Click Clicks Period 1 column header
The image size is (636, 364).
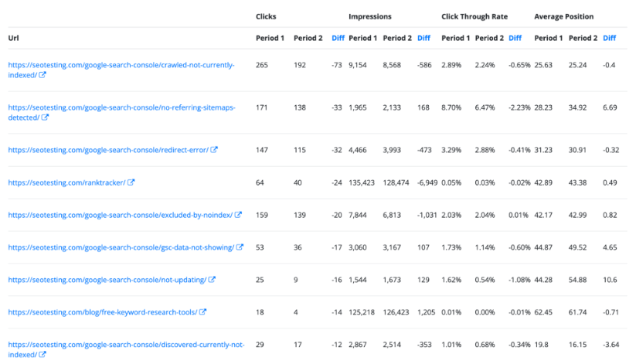(x=270, y=38)
